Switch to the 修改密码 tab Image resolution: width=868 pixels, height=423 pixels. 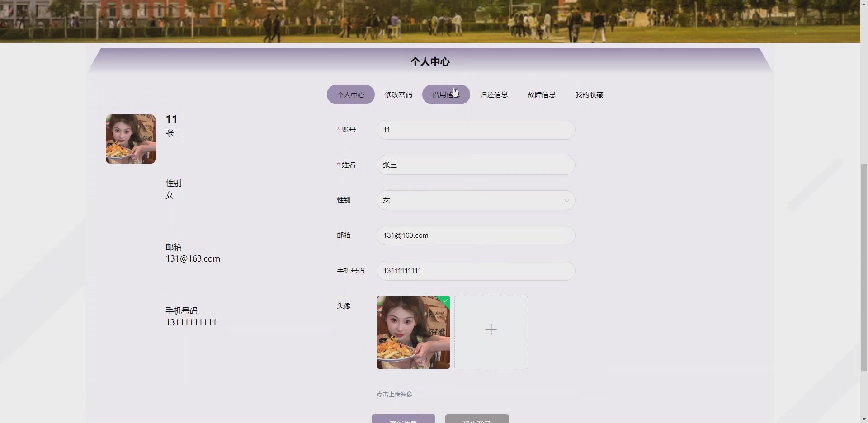(x=398, y=94)
